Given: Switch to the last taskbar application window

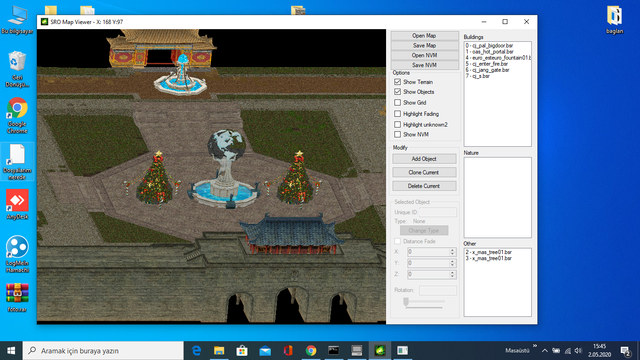Looking at the screenshot, I should pos(403,351).
